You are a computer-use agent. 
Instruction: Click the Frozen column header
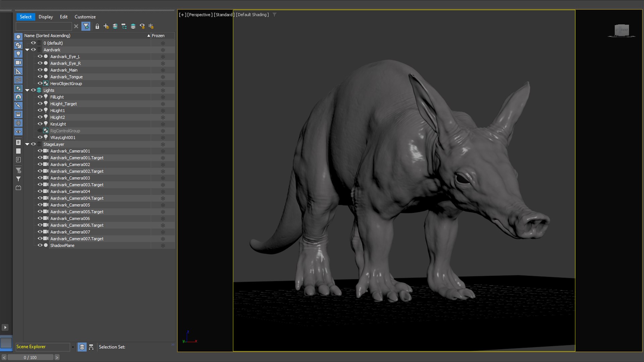click(x=163, y=36)
